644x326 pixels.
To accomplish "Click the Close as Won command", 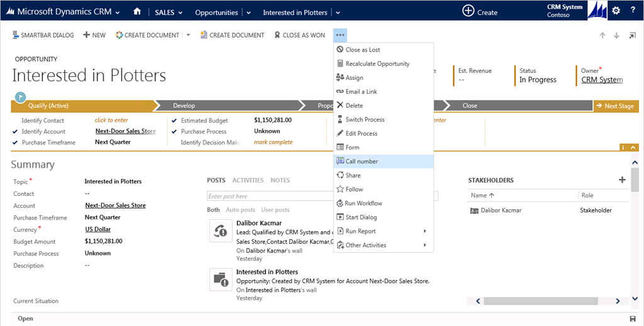I will (x=300, y=35).
